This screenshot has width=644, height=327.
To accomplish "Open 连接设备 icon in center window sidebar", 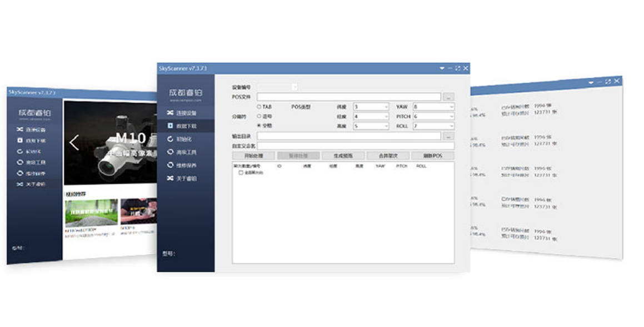I will tap(171, 113).
